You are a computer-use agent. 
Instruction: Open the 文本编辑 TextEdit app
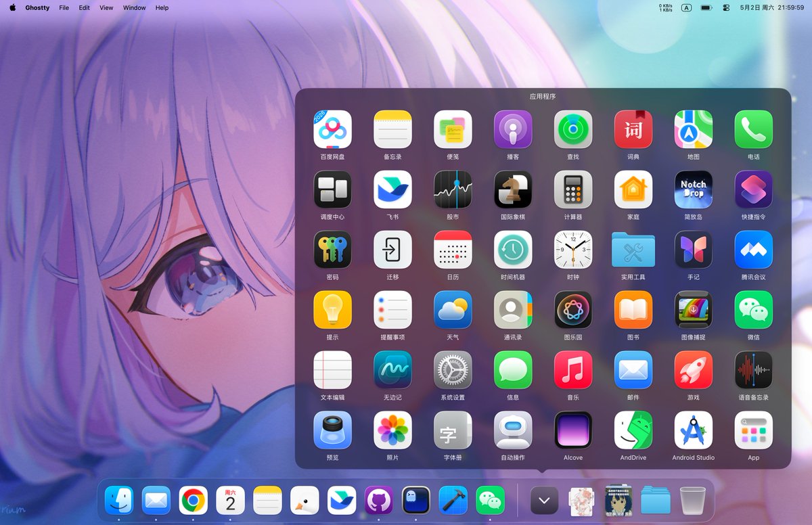[x=332, y=370]
